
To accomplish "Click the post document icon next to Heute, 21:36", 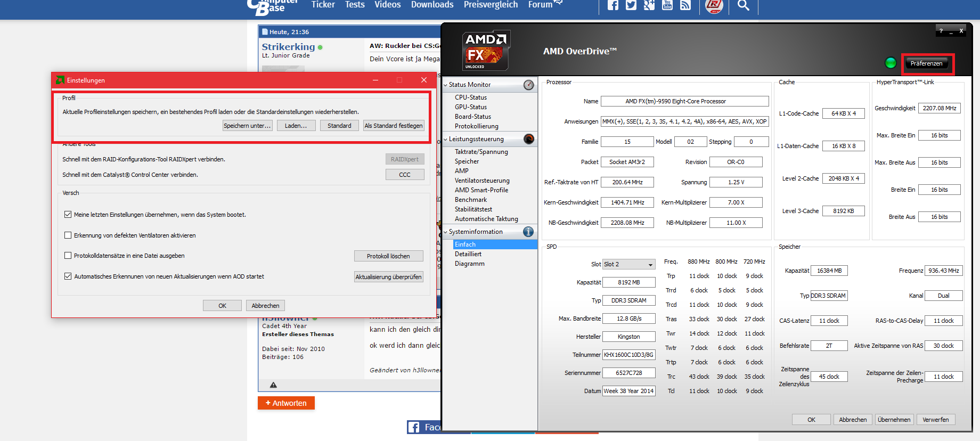I will tap(265, 32).
